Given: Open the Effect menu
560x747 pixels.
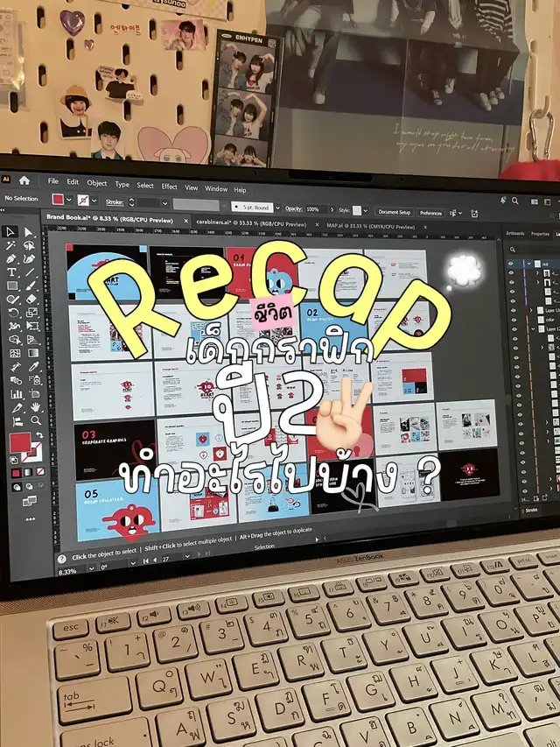Looking at the screenshot, I should (169, 187).
